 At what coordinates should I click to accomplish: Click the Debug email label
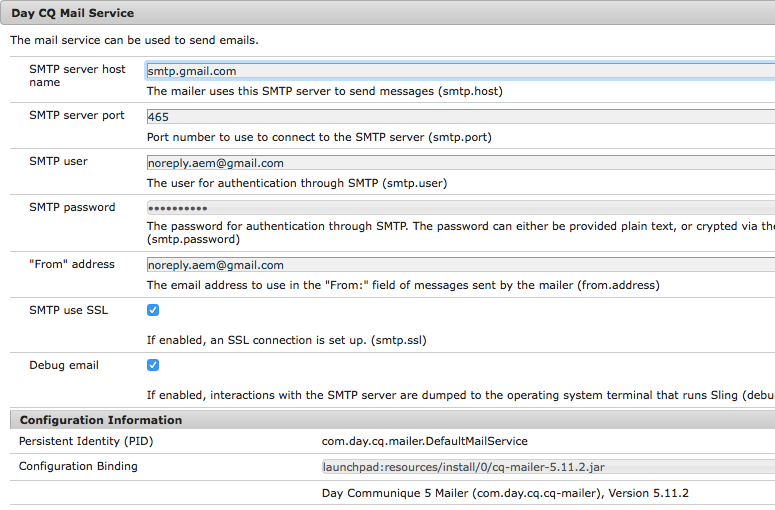[64, 365]
